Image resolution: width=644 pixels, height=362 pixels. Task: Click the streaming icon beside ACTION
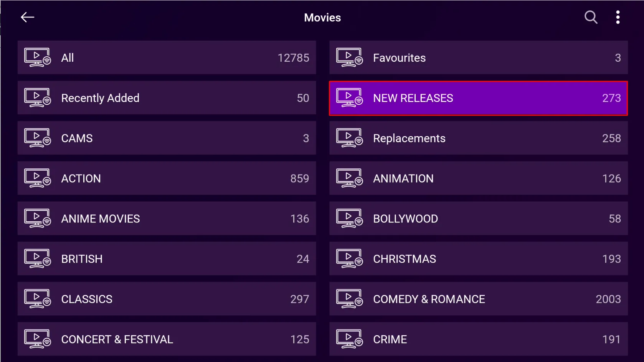[x=38, y=178]
